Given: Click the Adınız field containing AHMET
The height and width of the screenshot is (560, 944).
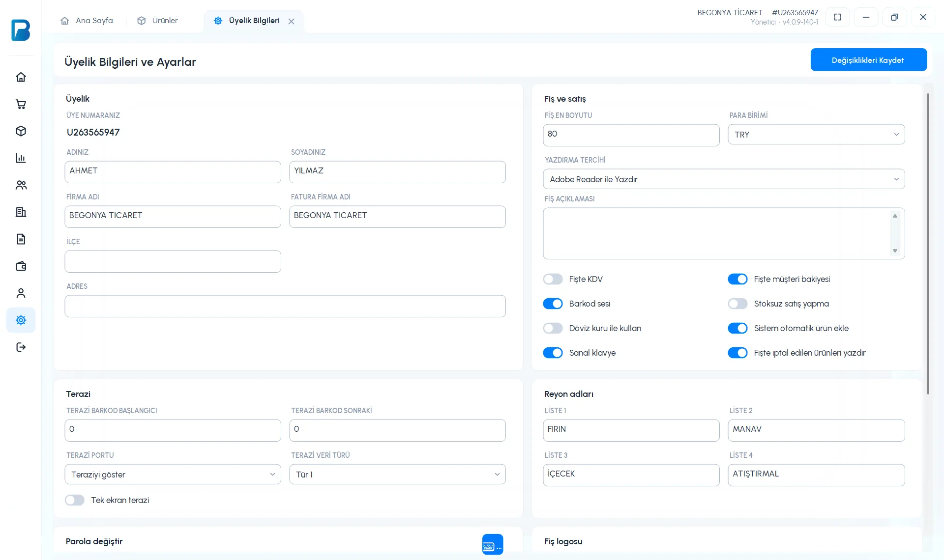Looking at the screenshot, I should tap(173, 172).
